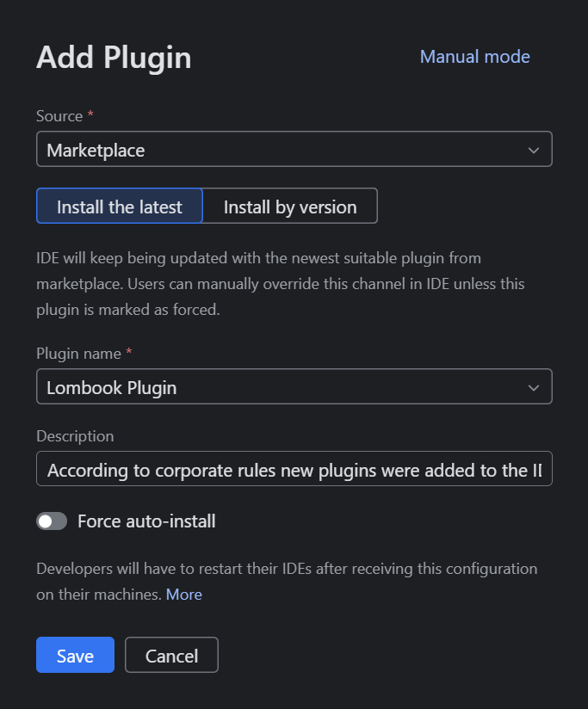The width and height of the screenshot is (588, 709).
Task: Expand the Lombook Plugin selection chevron
Action: point(535,386)
